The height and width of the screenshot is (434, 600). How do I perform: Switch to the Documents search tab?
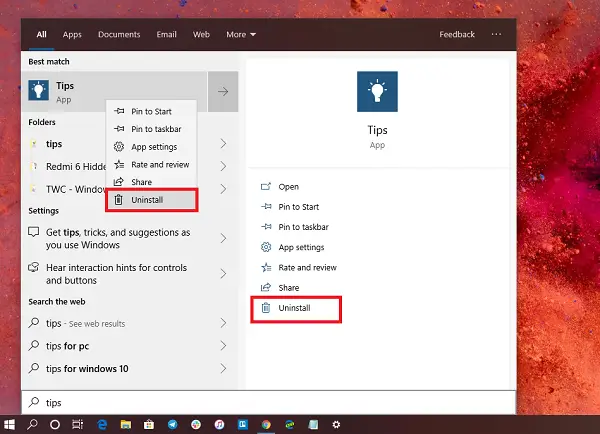tap(119, 34)
